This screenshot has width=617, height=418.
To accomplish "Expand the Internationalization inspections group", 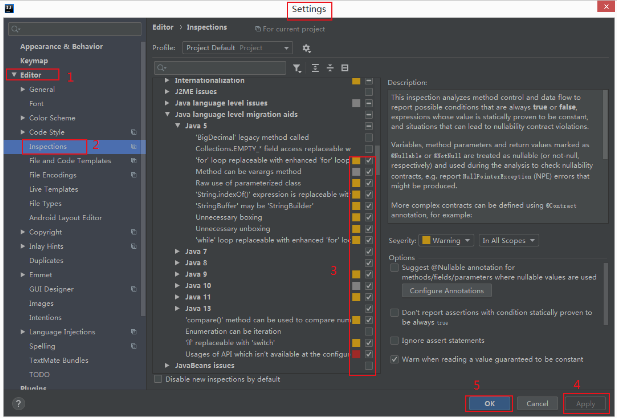I will click(x=167, y=80).
